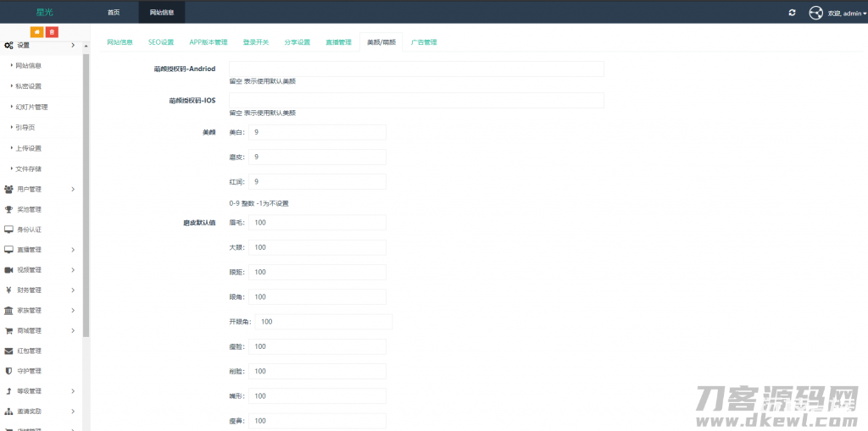Focus the 萌颜授权码-IOS input field
This screenshot has width=868, height=431.
point(416,100)
